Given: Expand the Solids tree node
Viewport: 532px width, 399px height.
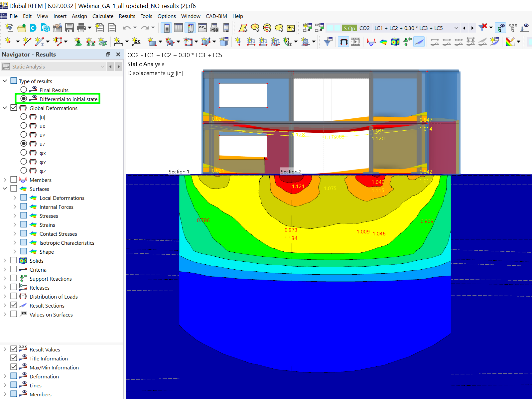Looking at the screenshot, I should 5,260.
